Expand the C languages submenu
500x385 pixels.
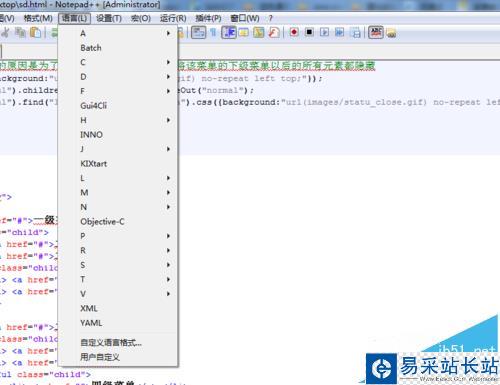118,62
